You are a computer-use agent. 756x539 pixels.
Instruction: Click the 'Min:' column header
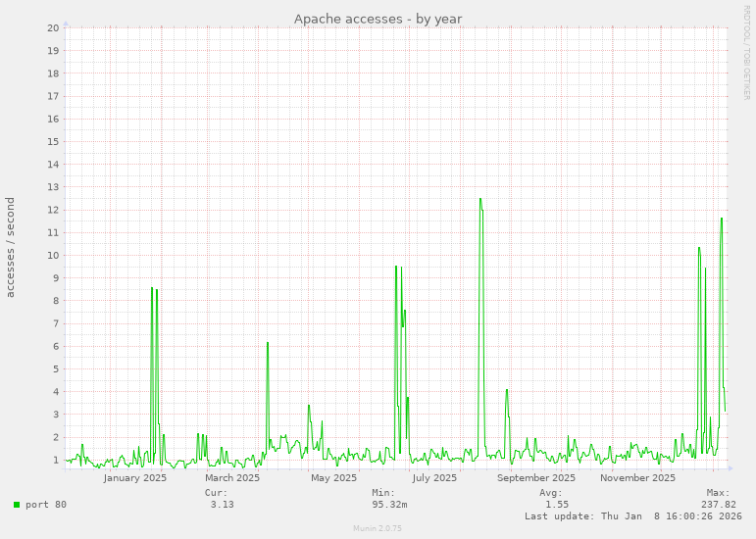point(383,493)
